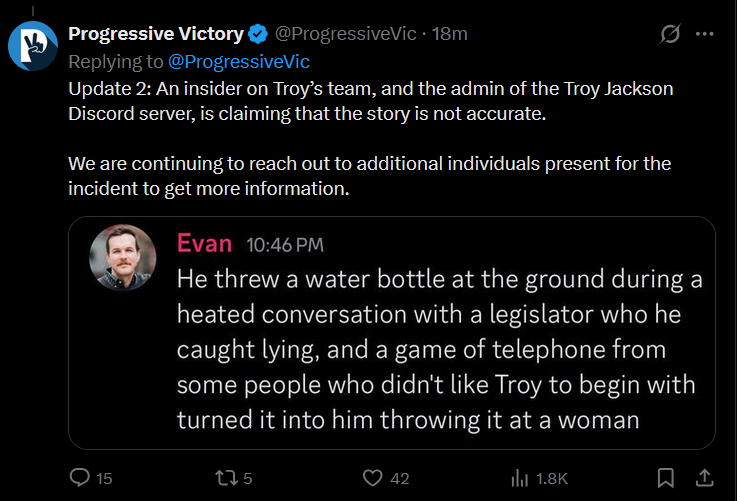Click the 15 replies count
The height and width of the screenshot is (501, 737).
click(104, 478)
